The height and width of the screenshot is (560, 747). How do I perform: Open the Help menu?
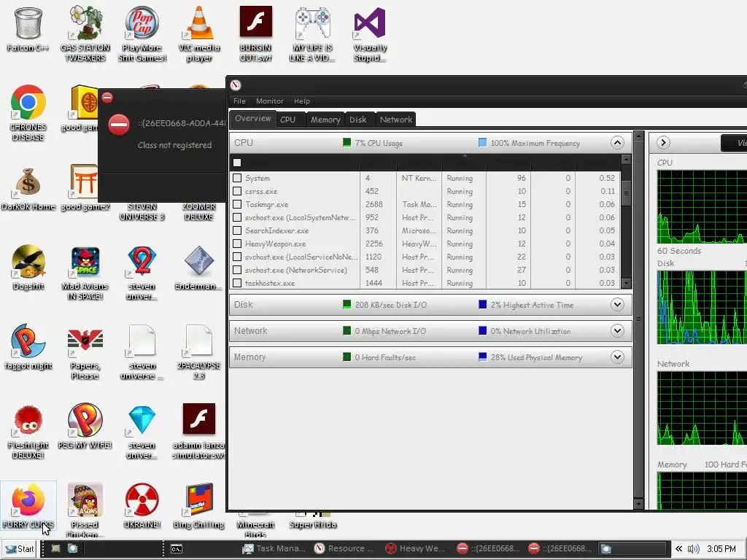(301, 101)
